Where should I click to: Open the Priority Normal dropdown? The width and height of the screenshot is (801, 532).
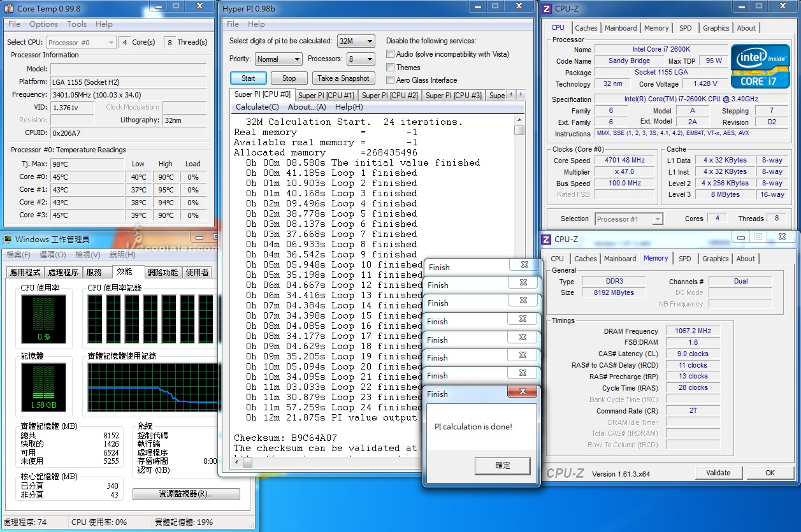click(x=278, y=59)
